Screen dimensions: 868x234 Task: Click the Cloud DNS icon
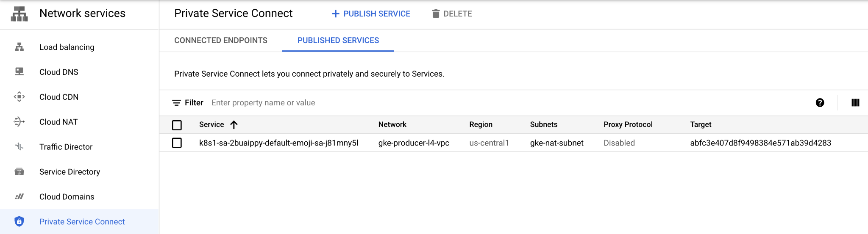(19, 72)
